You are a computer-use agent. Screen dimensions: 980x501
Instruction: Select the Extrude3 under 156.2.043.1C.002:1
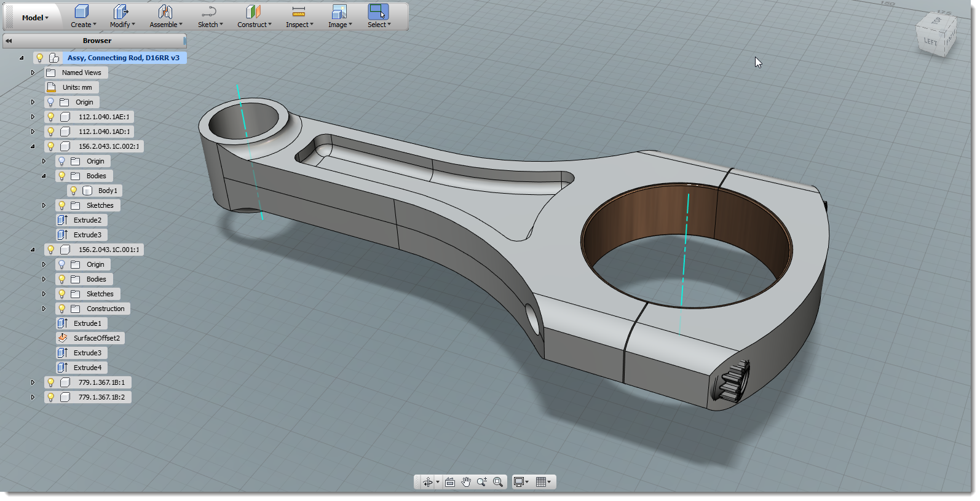pyautogui.click(x=82, y=235)
